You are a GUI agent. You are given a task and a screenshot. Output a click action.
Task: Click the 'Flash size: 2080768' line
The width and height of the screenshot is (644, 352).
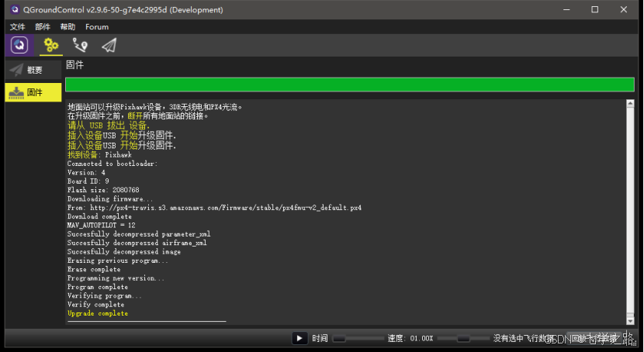pos(103,190)
